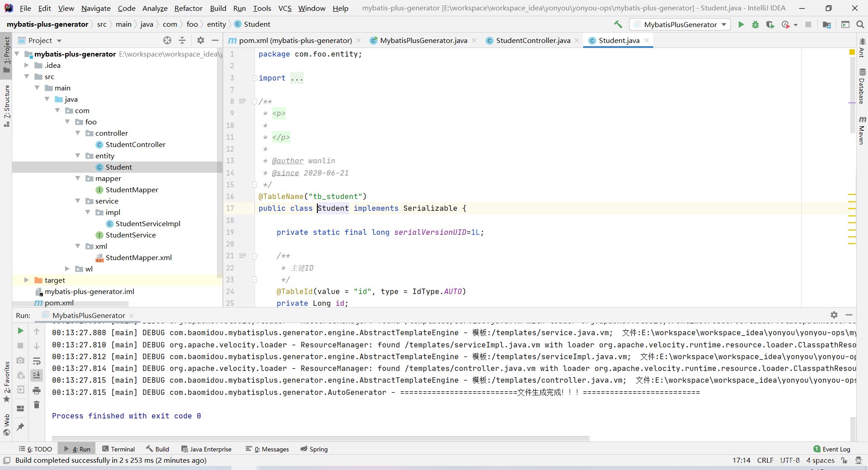The height and width of the screenshot is (470, 868).
Task: Toggle the Favorites tool window
Action: click(7, 382)
